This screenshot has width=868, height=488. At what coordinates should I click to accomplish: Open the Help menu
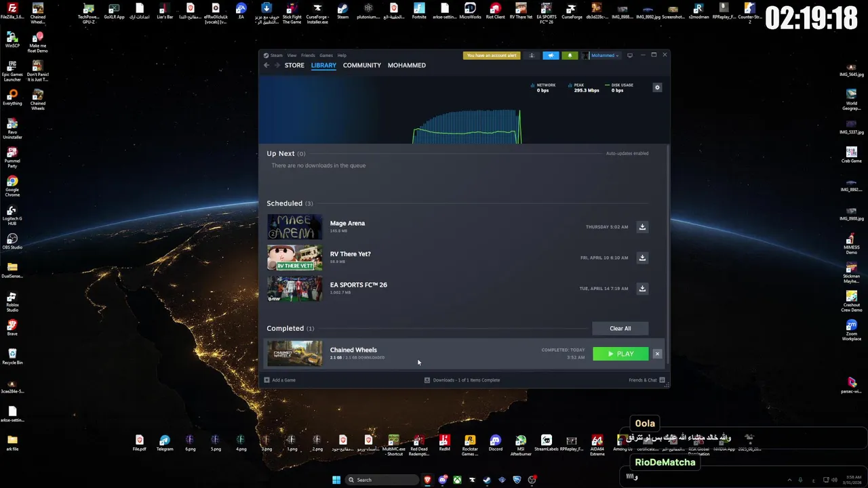(x=342, y=56)
